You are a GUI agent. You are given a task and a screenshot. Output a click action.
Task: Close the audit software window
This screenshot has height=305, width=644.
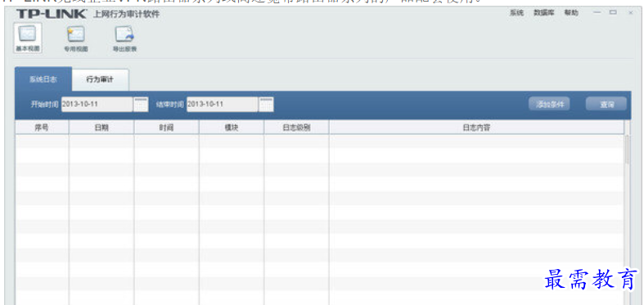[630, 13]
